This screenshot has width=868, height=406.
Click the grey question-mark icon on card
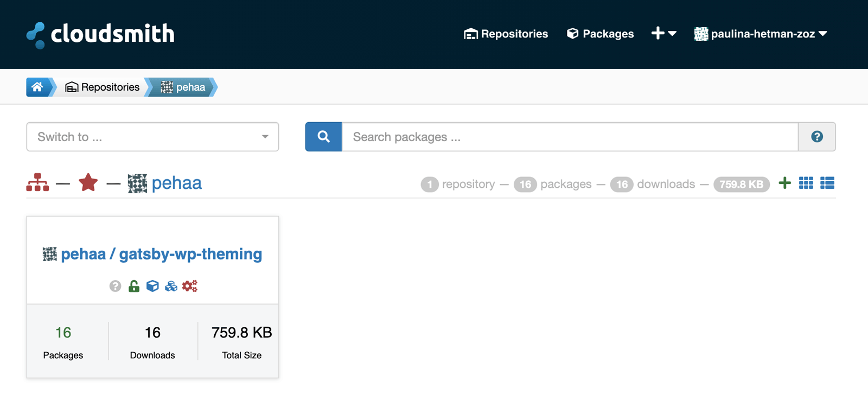pos(115,286)
